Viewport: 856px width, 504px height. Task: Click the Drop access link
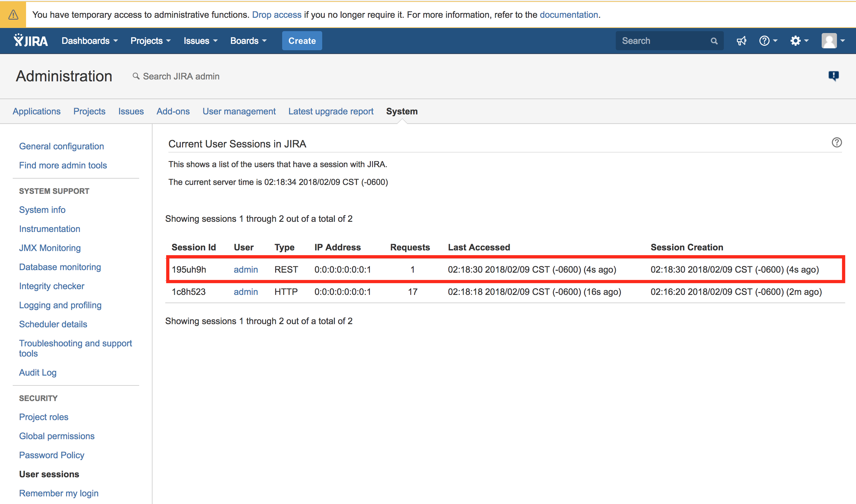click(x=276, y=15)
